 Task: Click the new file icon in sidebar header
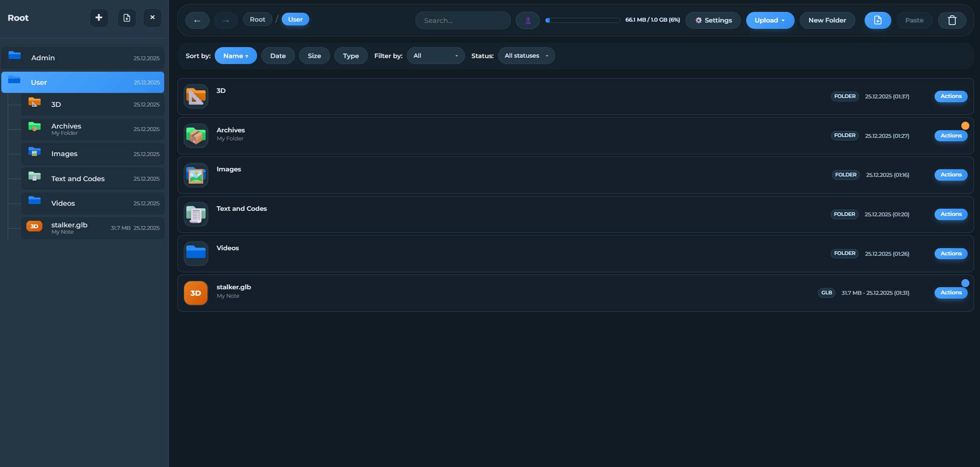[127, 18]
